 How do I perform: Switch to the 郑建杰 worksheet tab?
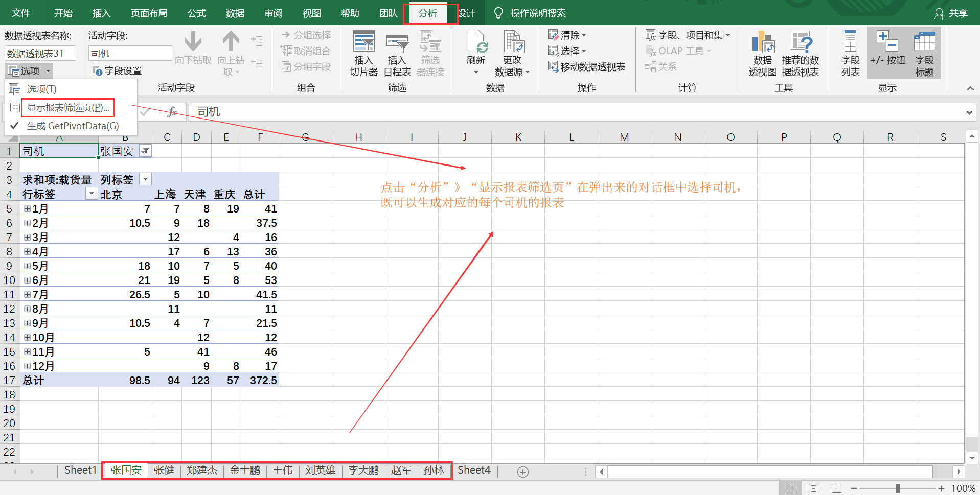click(201, 470)
